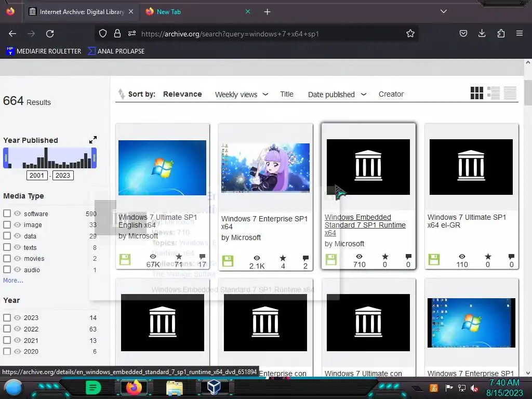Toggle sort direction arrows icon
The image size is (532, 399).
pos(121,94)
